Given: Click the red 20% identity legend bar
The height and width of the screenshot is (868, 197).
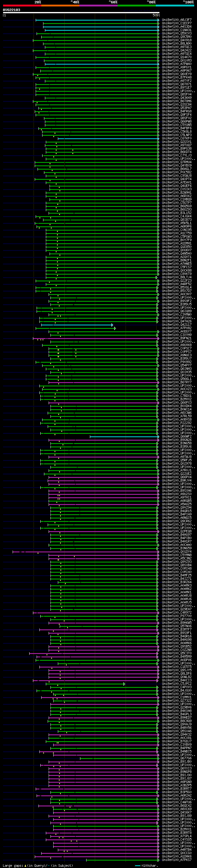Looking at the screenshot, I should pyautogui.click(x=22, y=6).
